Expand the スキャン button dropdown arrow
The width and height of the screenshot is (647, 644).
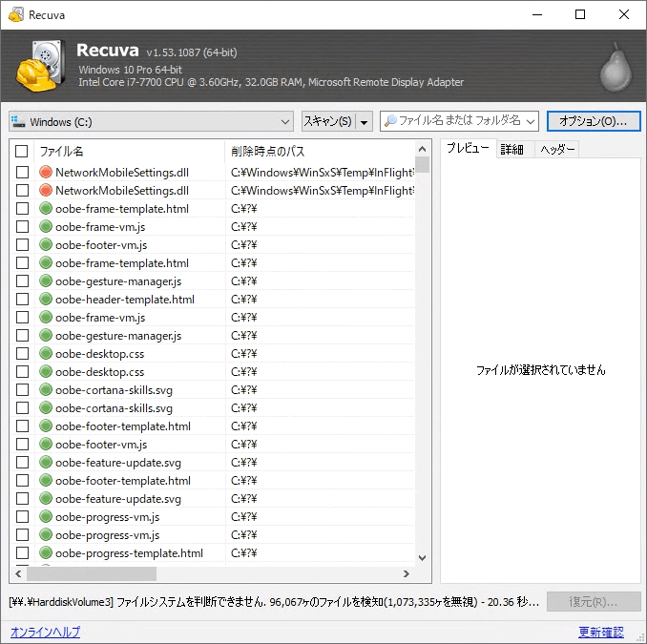tap(365, 122)
